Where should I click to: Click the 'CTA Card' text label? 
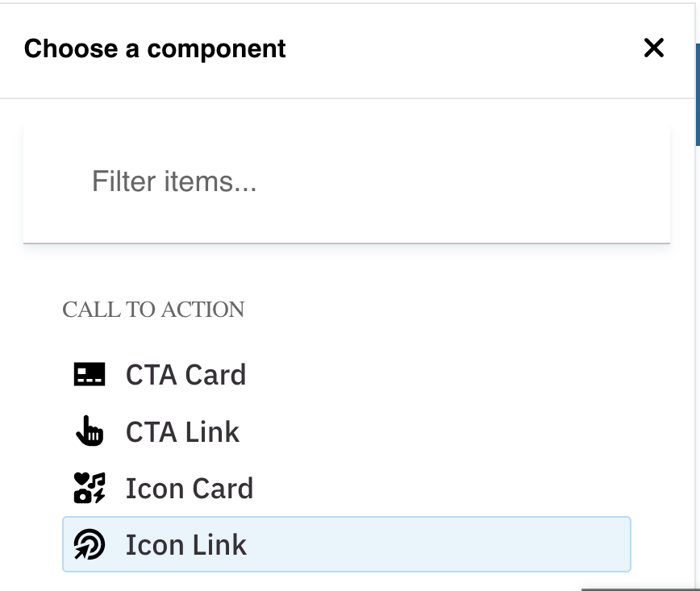[185, 375]
